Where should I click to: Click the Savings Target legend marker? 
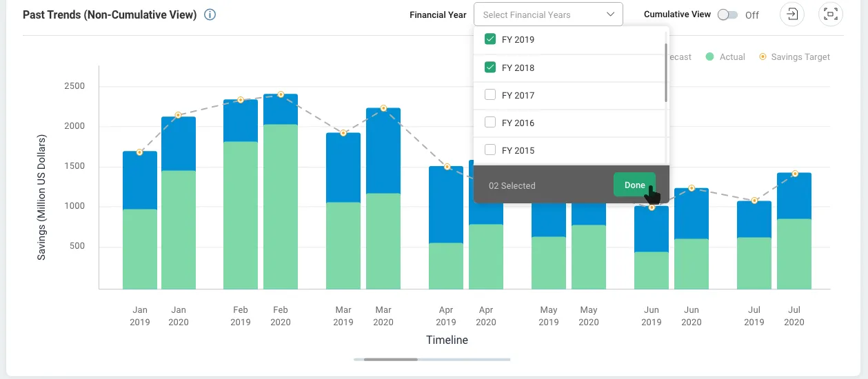[x=763, y=57]
